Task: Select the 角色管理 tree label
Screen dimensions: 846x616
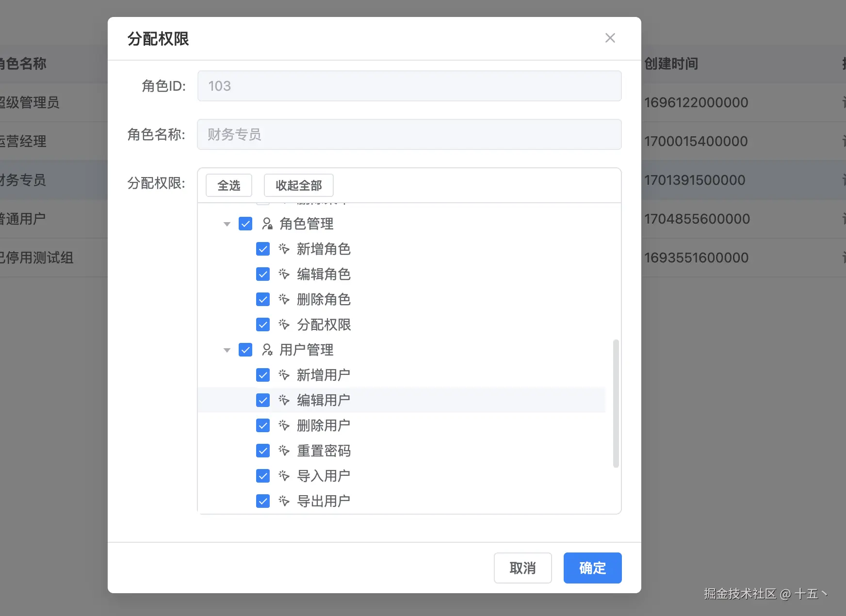Action: click(307, 224)
